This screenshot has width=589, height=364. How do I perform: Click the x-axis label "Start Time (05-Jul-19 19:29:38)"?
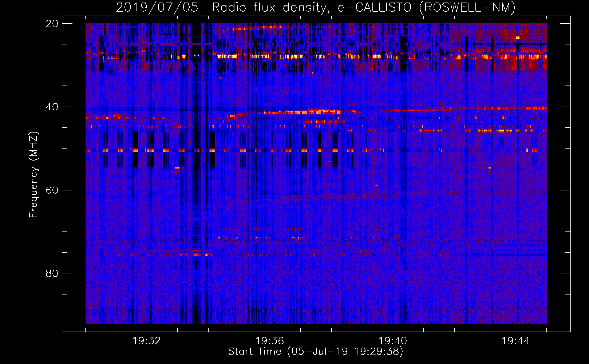click(x=316, y=352)
